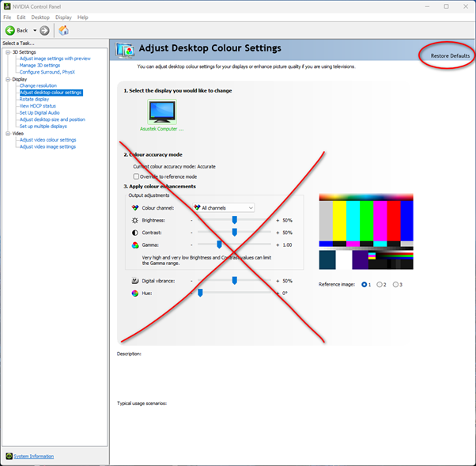Select reference image option 2

(380, 284)
